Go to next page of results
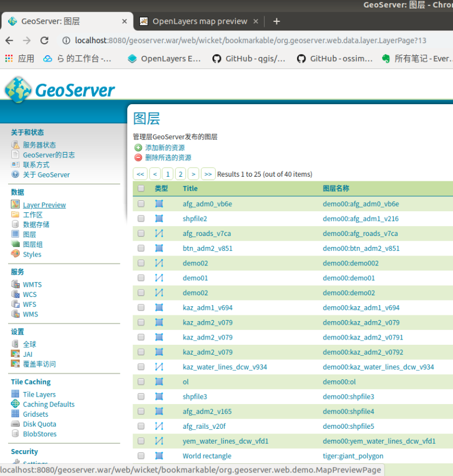453x476 pixels. [x=193, y=174]
